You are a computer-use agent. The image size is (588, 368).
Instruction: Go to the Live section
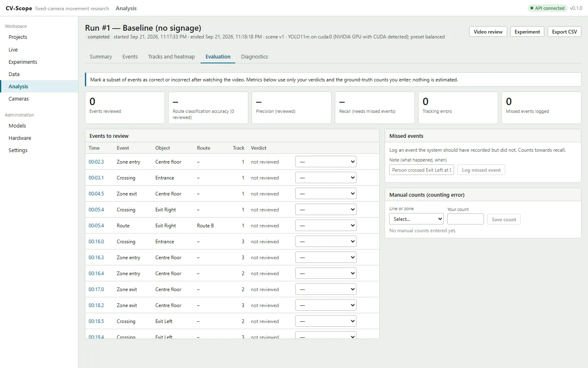(x=39, y=49)
